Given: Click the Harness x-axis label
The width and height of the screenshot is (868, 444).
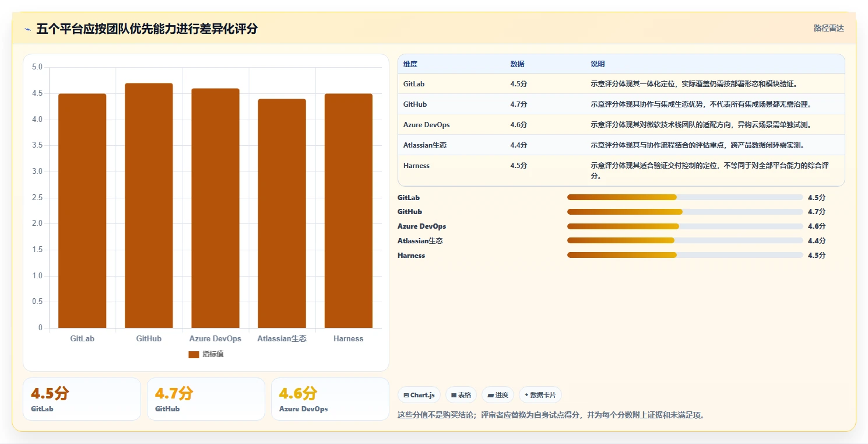Looking at the screenshot, I should [349, 338].
